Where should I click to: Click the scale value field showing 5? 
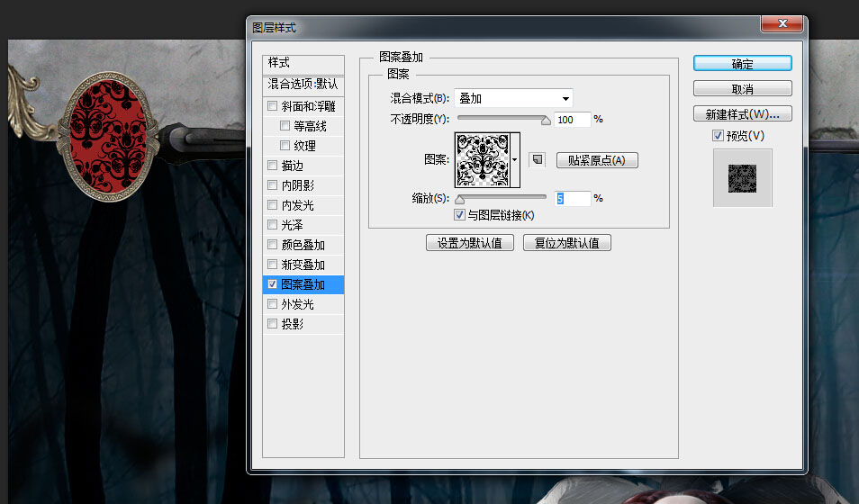(x=573, y=198)
